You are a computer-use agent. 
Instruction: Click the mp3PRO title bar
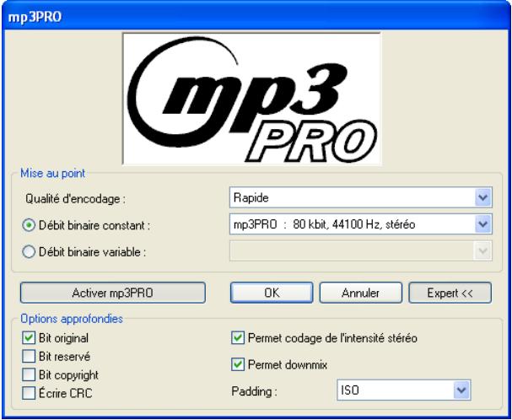[256, 16]
